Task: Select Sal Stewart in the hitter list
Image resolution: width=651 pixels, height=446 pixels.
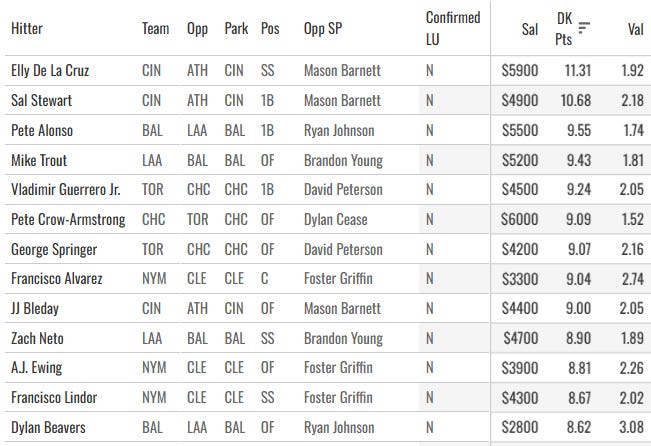Action: [42, 100]
